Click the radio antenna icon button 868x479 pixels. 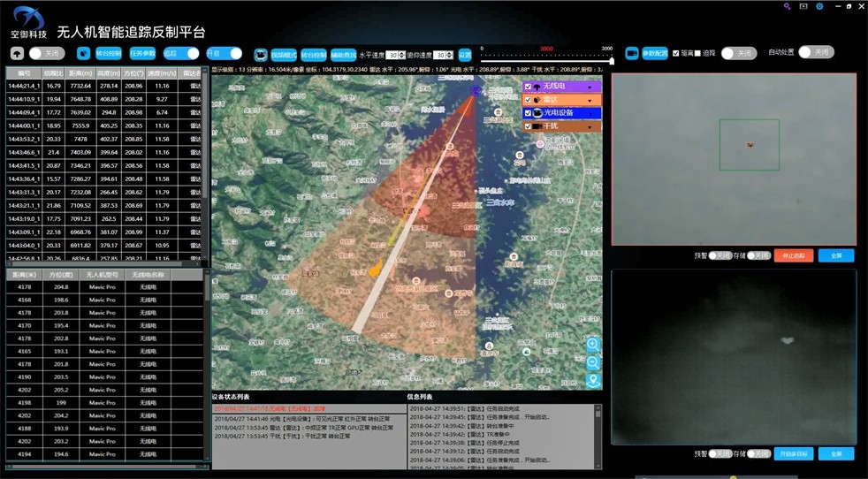[x=18, y=54]
